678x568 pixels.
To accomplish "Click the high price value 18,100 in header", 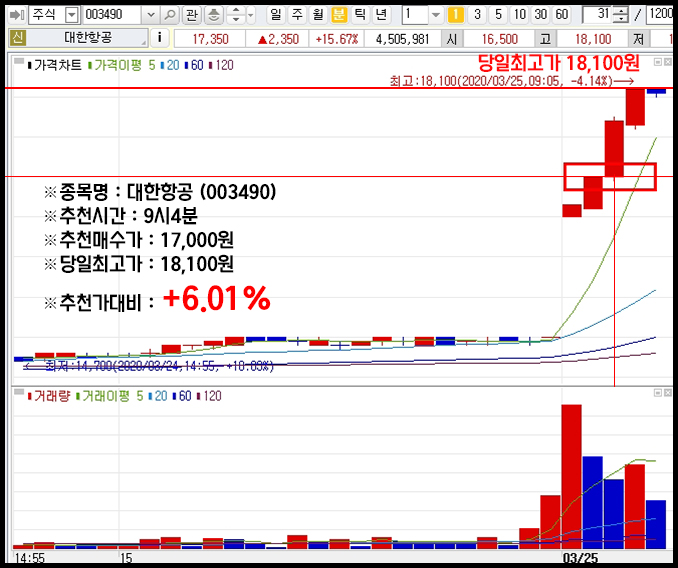I will [x=593, y=39].
